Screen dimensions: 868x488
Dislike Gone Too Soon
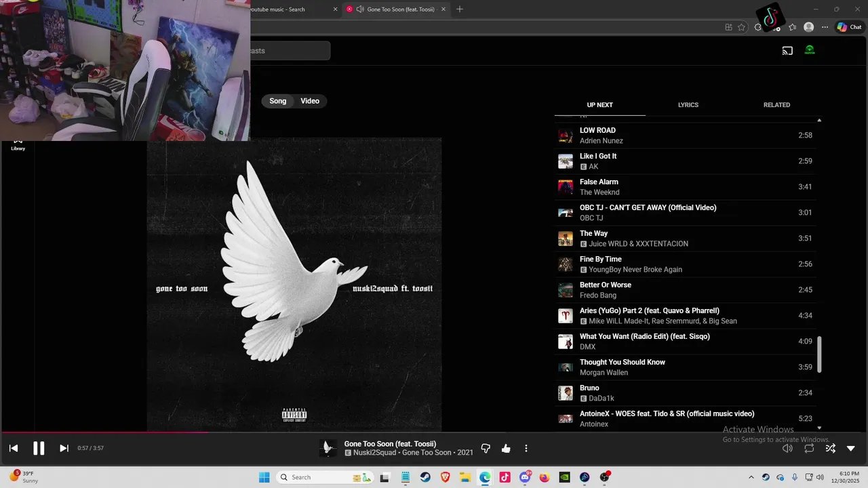click(x=486, y=448)
